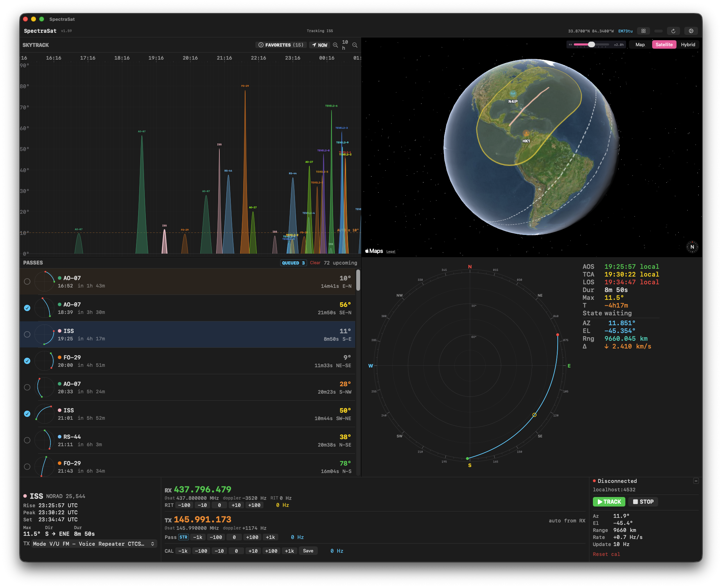This screenshot has height=588, width=722.
Task: Click the RX frequency 437.796.479
Action: [202, 490]
